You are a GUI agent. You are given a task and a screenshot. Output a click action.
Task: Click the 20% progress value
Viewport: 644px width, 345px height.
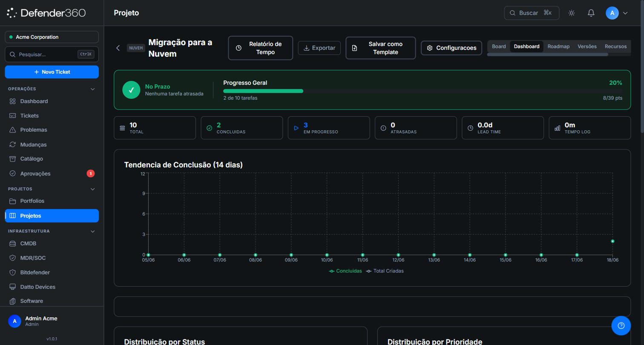615,83
